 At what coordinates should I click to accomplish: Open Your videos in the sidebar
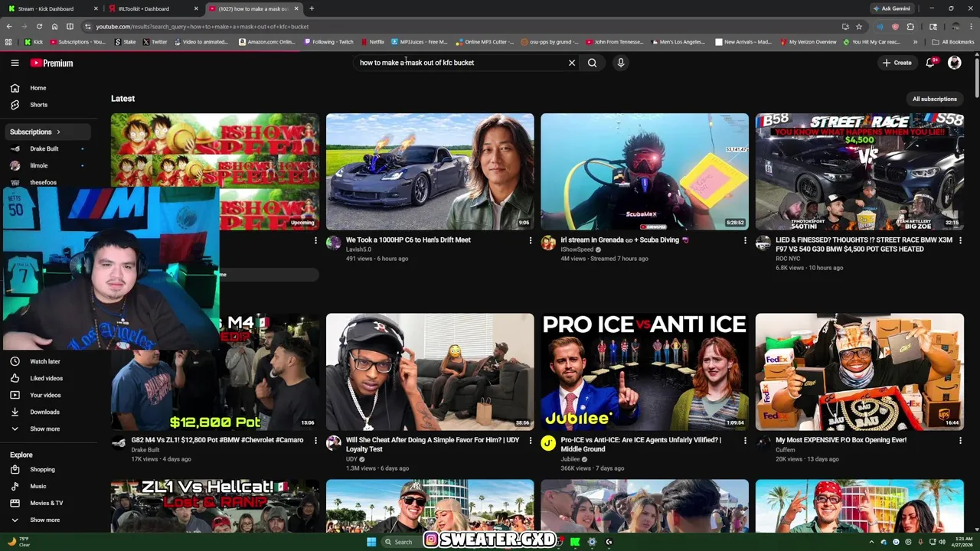click(46, 395)
